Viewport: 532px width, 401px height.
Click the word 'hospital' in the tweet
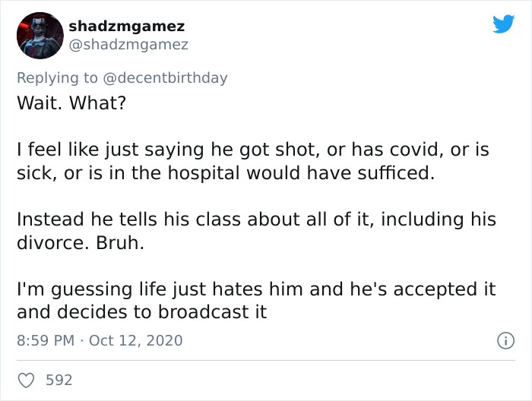[204, 174]
